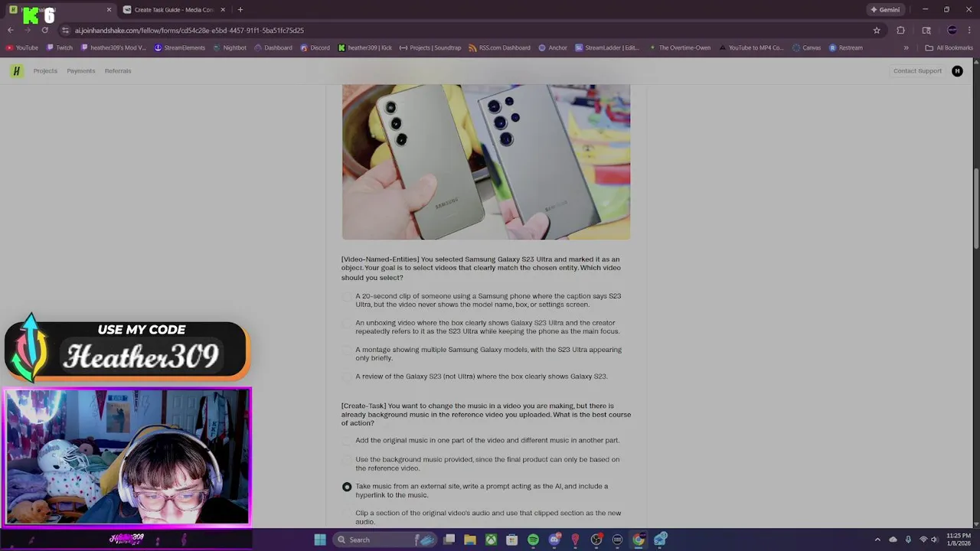Open Task View from the taskbar

pyautogui.click(x=449, y=540)
